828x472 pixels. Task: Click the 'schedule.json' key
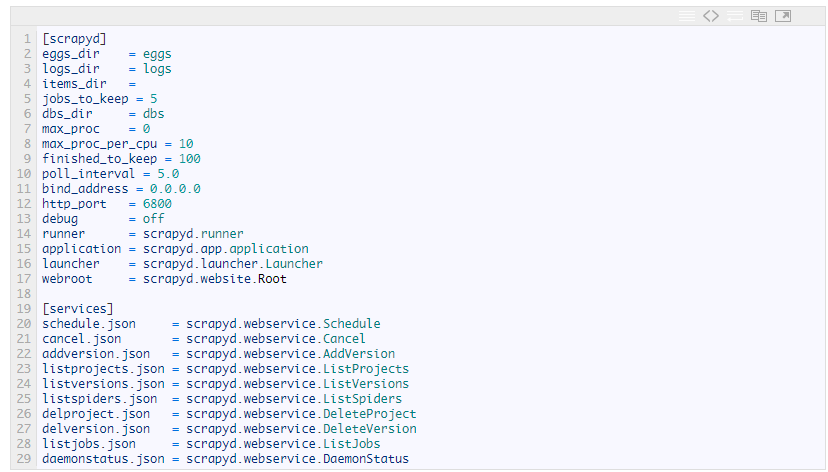coord(89,324)
